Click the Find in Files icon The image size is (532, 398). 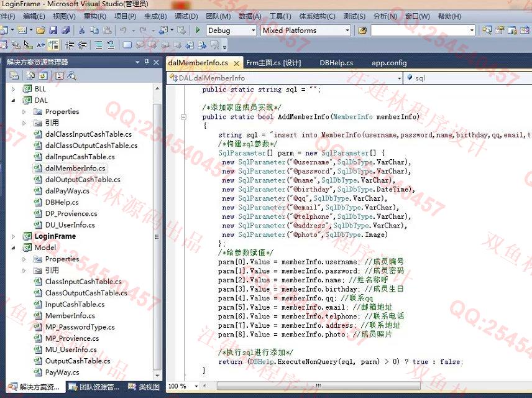pos(362,30)
